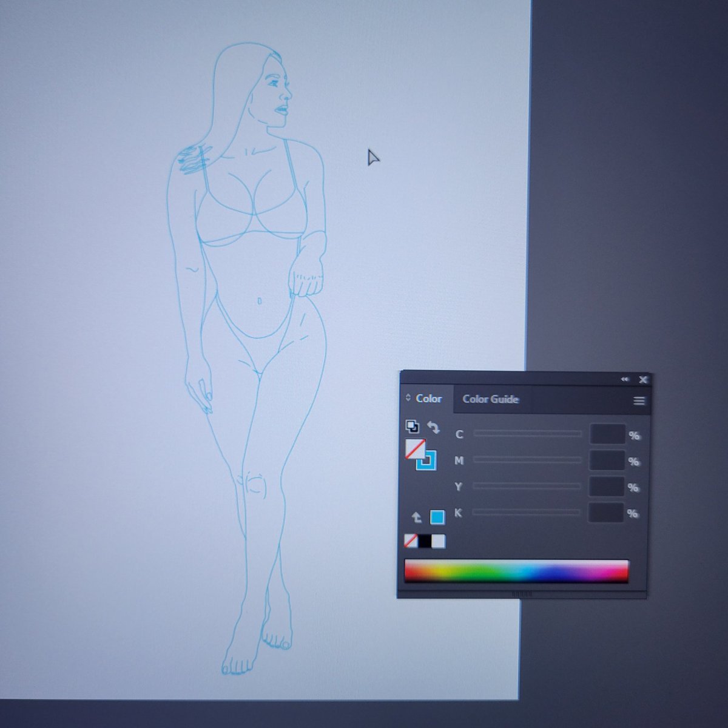
Task: Pick the black swatch
Action: (x=425, y=541)
